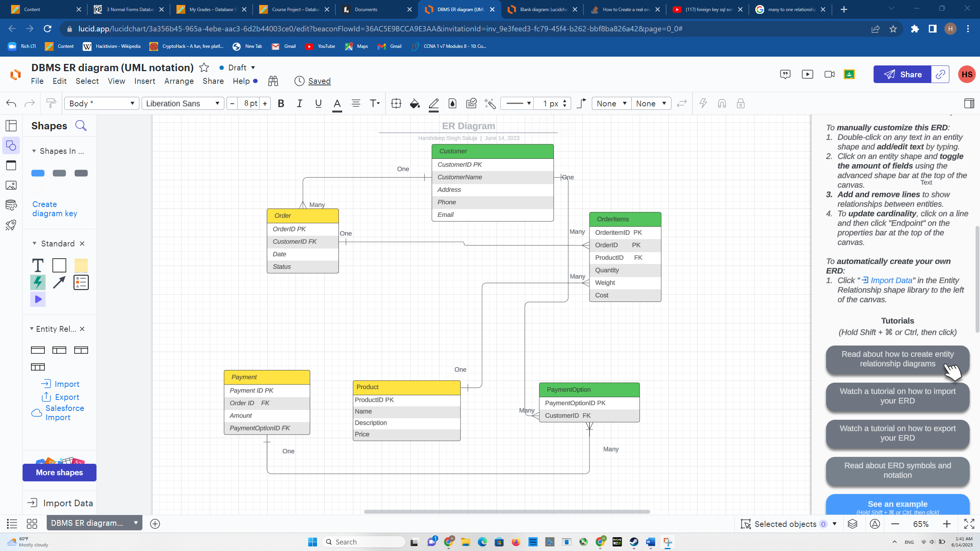The width and height of the screenshot is (980, 551).
Task: Toggle the snap magnet icon on the toolbar
Action: [722, 103]
